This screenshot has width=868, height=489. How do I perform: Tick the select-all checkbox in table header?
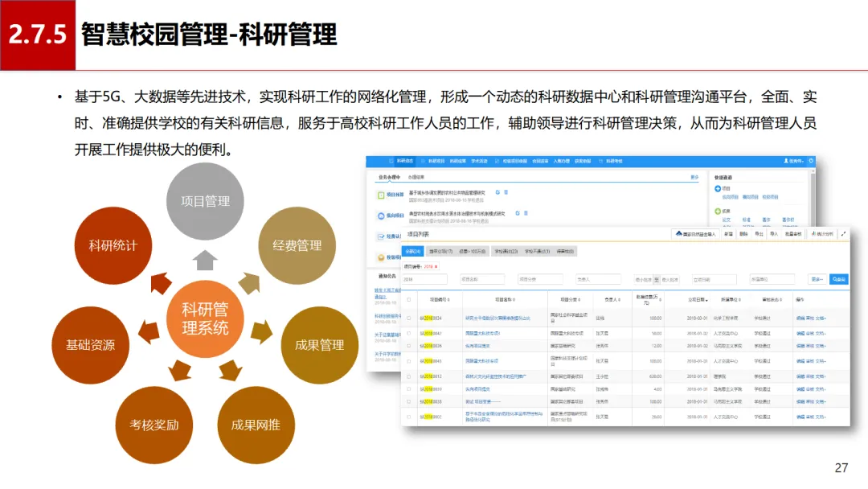point(409,300)
